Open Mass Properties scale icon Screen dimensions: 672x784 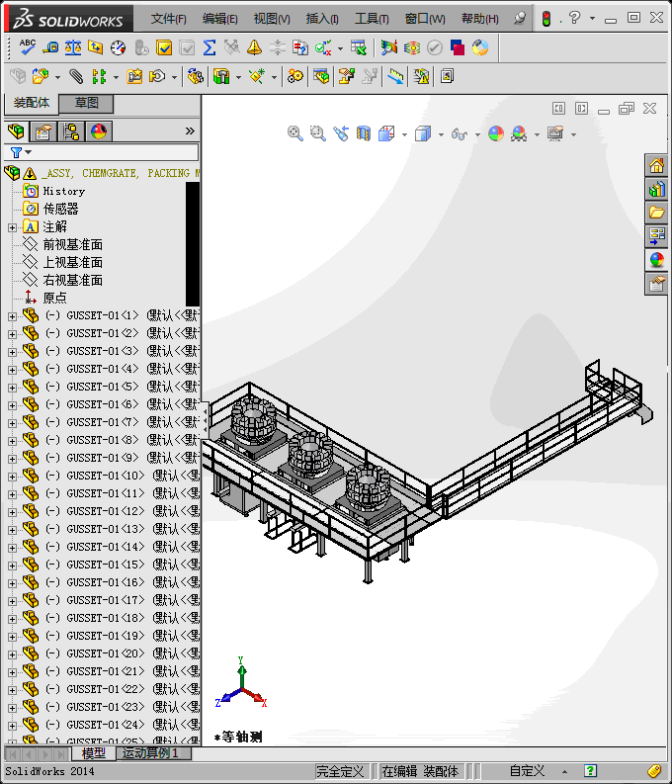[x=73, y=47]
